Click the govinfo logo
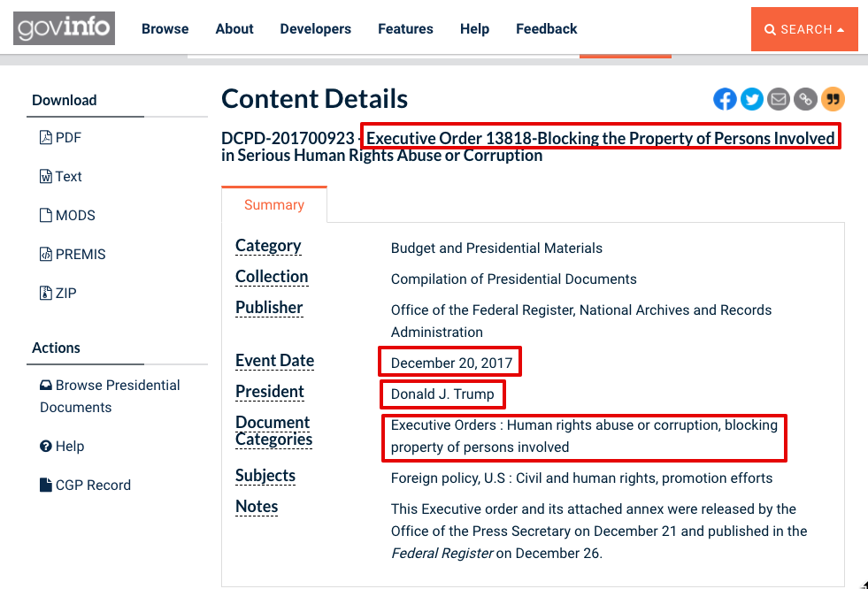Screen dimensions: 868x589 pos(65,28)
